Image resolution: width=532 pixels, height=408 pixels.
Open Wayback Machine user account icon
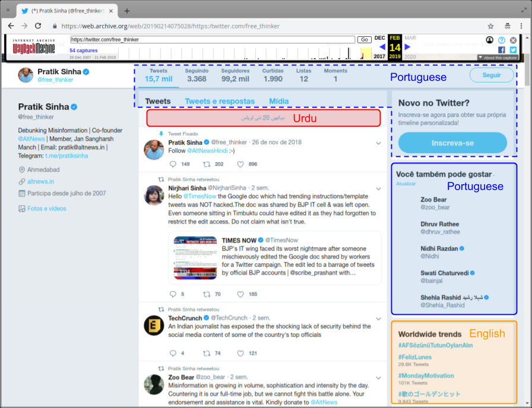(x=490, y=40)
